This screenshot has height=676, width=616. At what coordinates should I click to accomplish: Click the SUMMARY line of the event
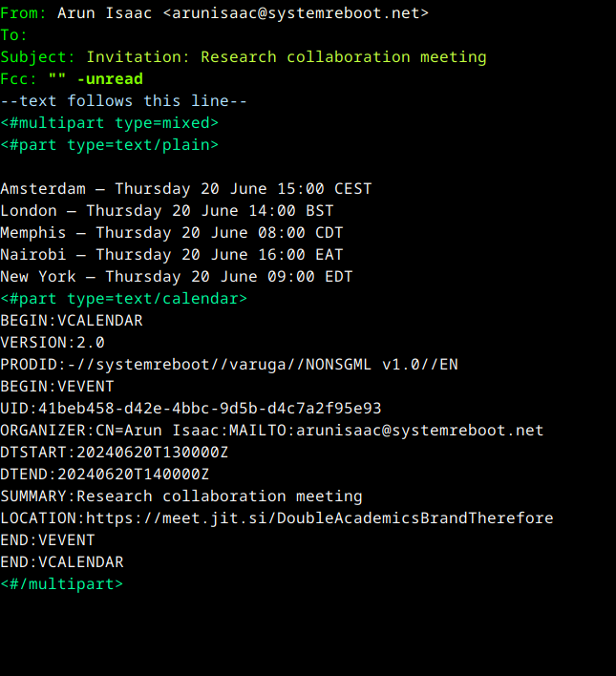[181, 496]
